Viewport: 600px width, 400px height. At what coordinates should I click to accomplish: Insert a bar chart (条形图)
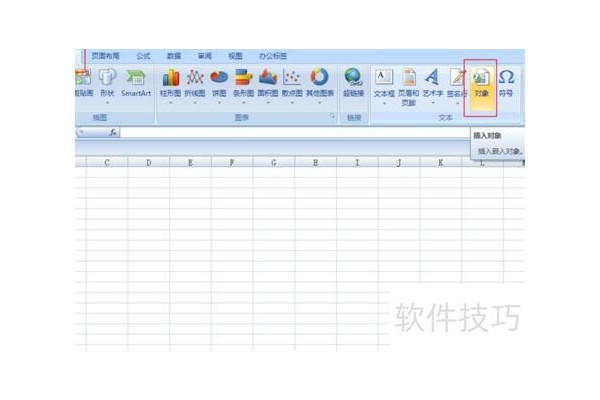click(243, 86)
